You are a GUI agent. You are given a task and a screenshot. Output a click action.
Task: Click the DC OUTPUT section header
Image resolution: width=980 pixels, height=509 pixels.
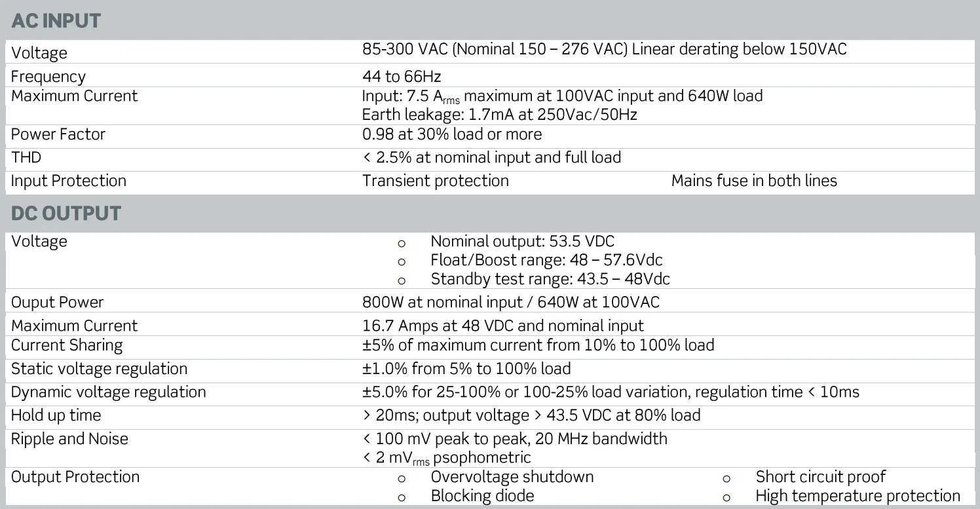click(x=66, y=214)
